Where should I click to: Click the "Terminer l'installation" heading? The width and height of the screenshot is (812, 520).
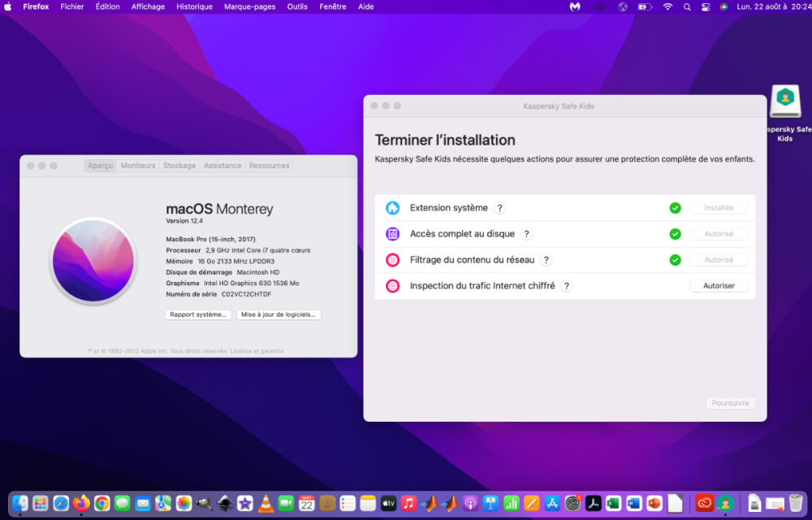coord(445,140)
